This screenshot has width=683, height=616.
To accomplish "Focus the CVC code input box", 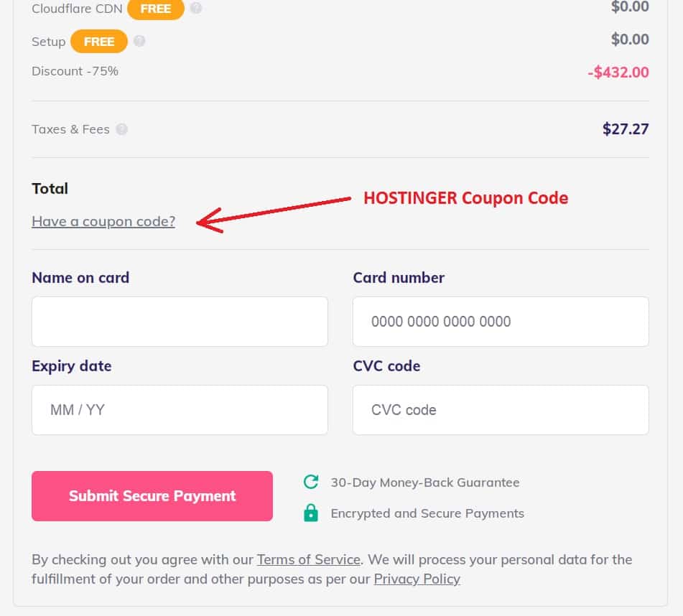I will coord(501,409).
